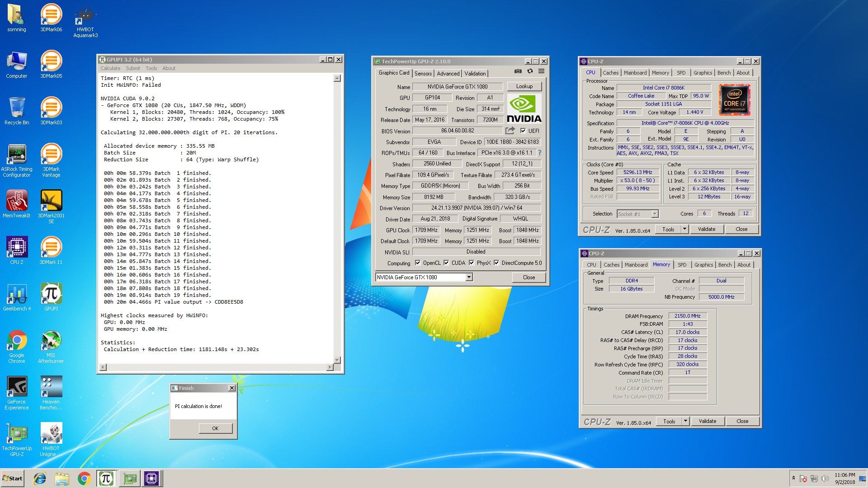Open the Computer desktop icon
This screenshot has width=868, height=488.
(x=16, y=65)
